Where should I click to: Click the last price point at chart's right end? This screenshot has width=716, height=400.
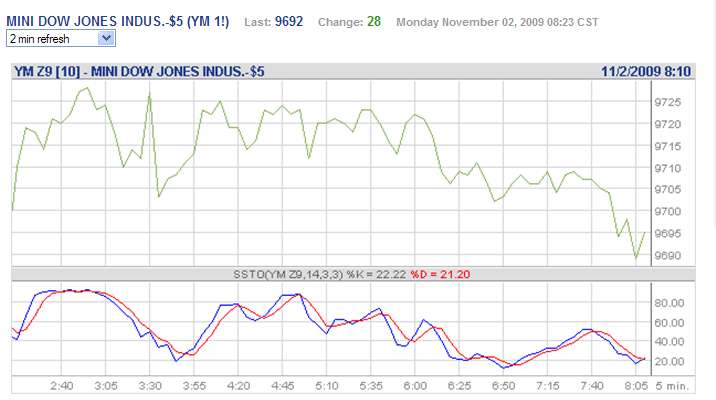(x=645, y=232)
